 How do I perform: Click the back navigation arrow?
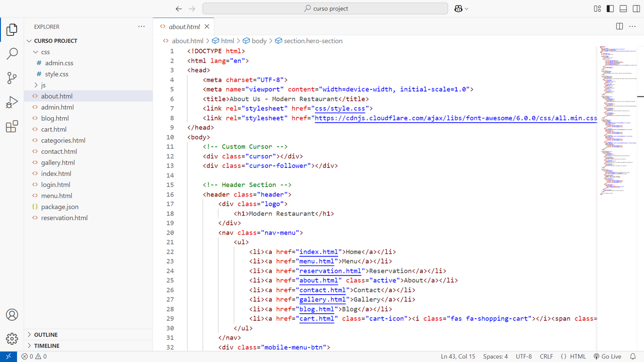coord(179,9)
